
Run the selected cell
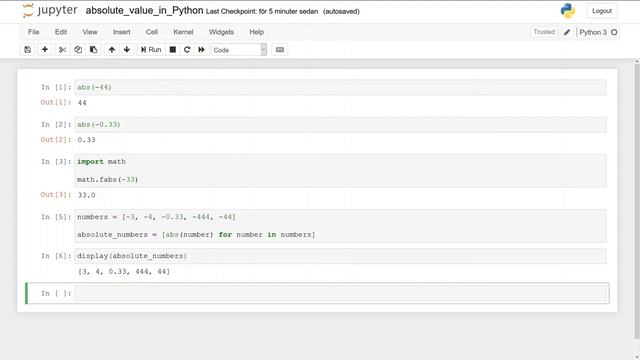151,50
